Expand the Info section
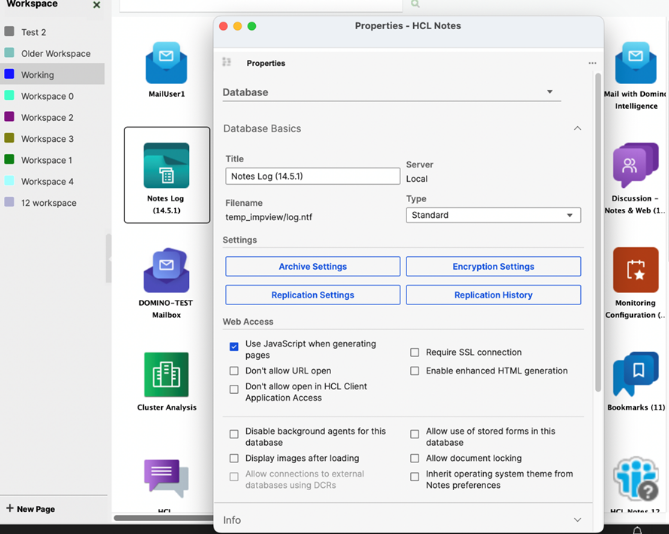Screen dimensions: 669x534 pyautogui.click(x=577, y=520)
